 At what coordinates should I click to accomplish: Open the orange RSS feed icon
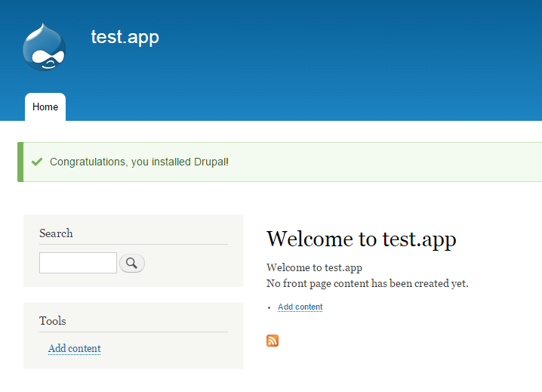point(273,341)
